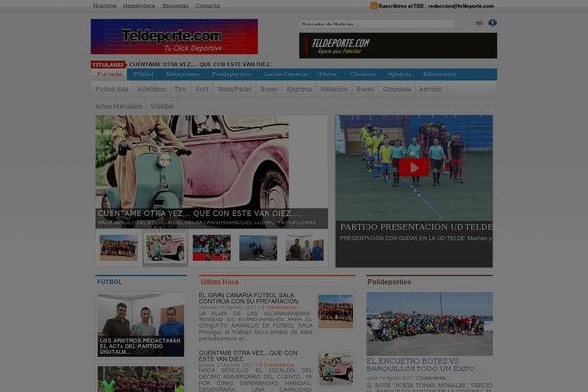Select the Esgrima category
588x392 pixels.
pos(299,89)
